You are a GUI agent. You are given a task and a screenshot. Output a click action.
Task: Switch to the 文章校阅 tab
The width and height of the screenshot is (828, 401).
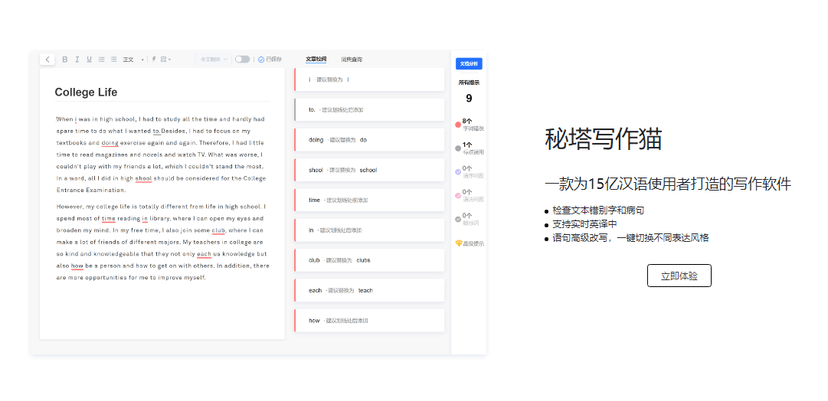pos(316,59)
